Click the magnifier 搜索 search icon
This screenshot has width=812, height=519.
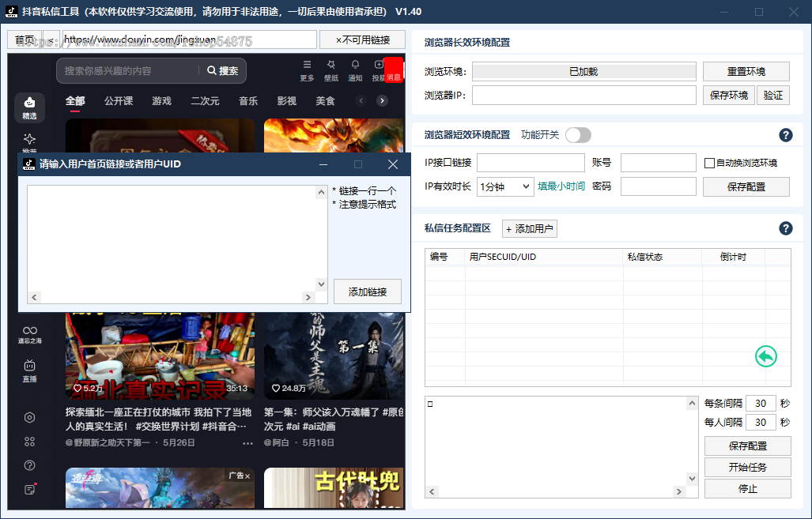coord(212,70)
